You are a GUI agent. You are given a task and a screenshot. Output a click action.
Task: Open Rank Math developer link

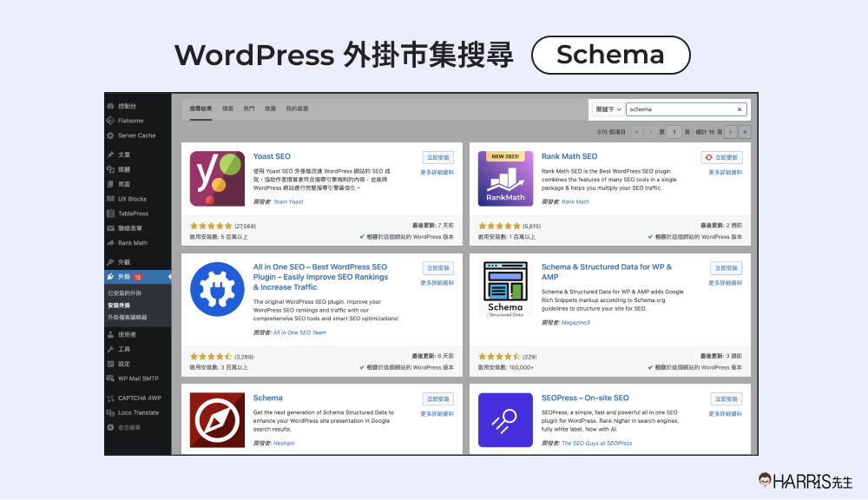575,202
